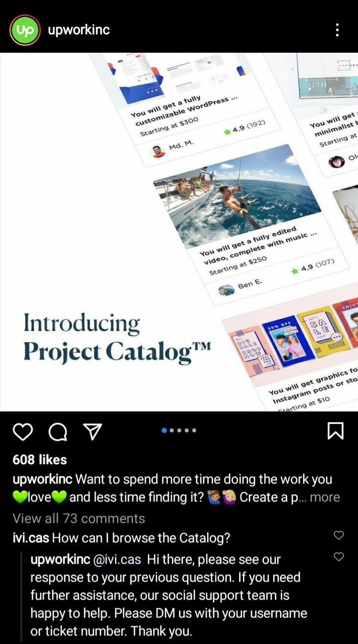This screenshot has height=644, width=358.
Task: View all 73 comments
Action: pos(79,518)
